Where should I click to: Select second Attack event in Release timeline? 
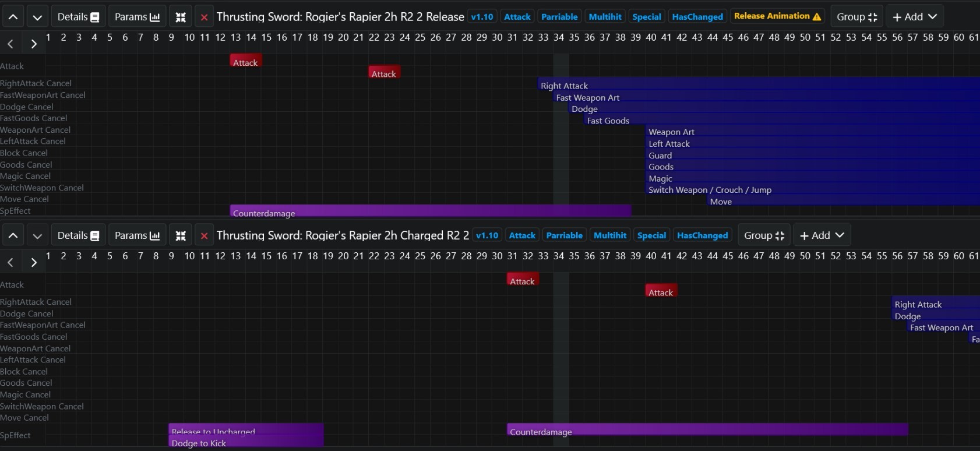click(x=384, y=72)
